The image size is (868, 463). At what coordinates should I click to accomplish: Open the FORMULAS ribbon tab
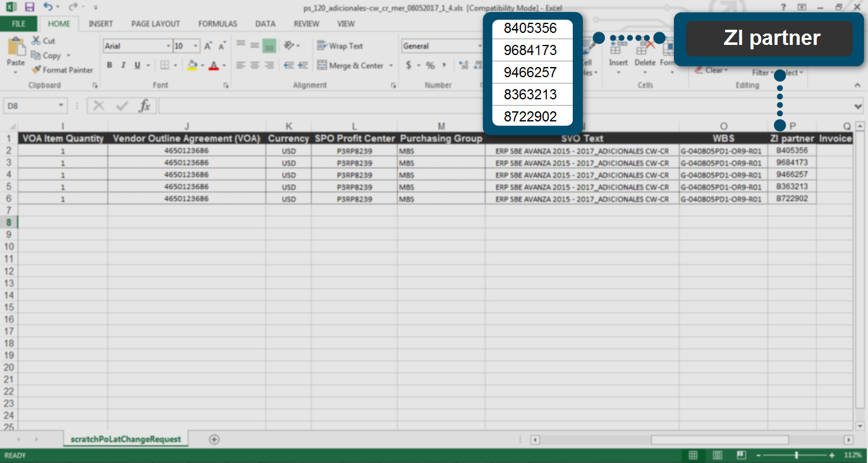[217, 24]
